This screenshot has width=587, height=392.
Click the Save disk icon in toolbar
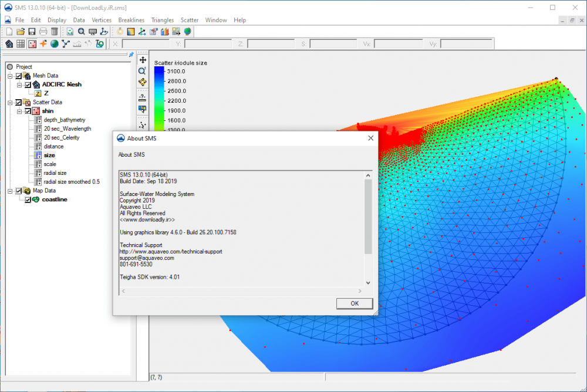tap(32, 32)
